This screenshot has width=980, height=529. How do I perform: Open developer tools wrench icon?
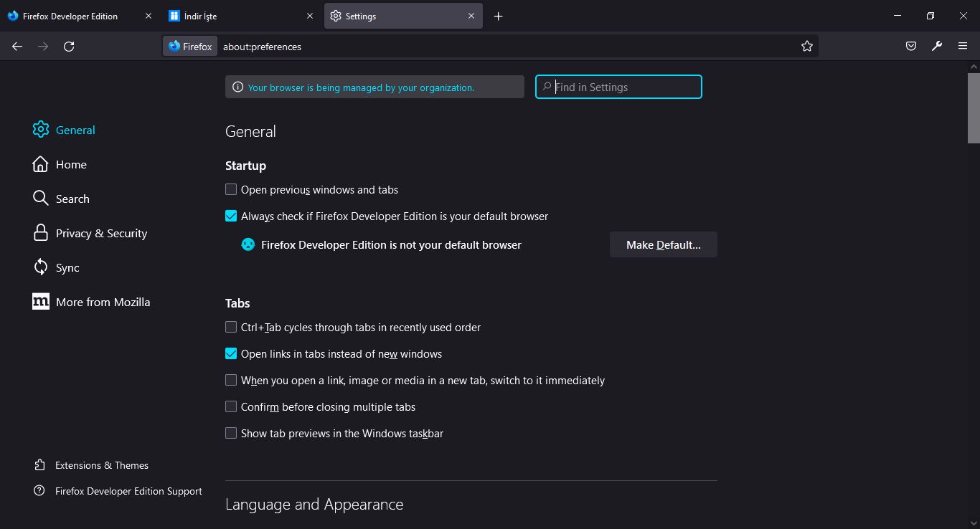coord(937,47)
